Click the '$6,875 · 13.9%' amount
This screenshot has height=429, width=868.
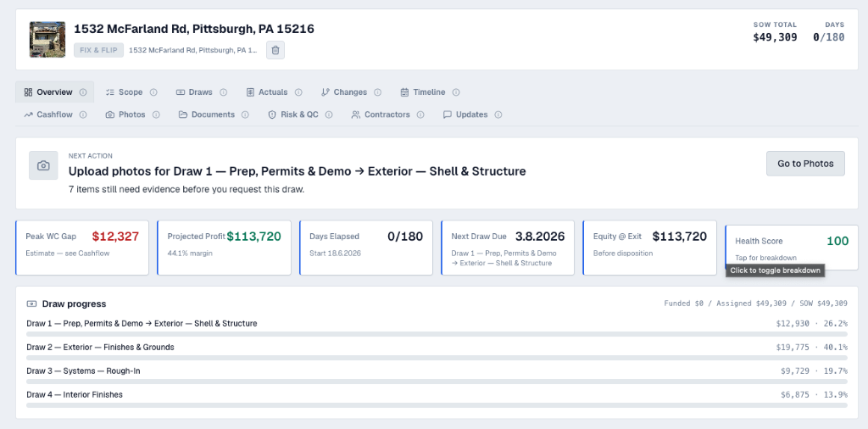(814, 395)
